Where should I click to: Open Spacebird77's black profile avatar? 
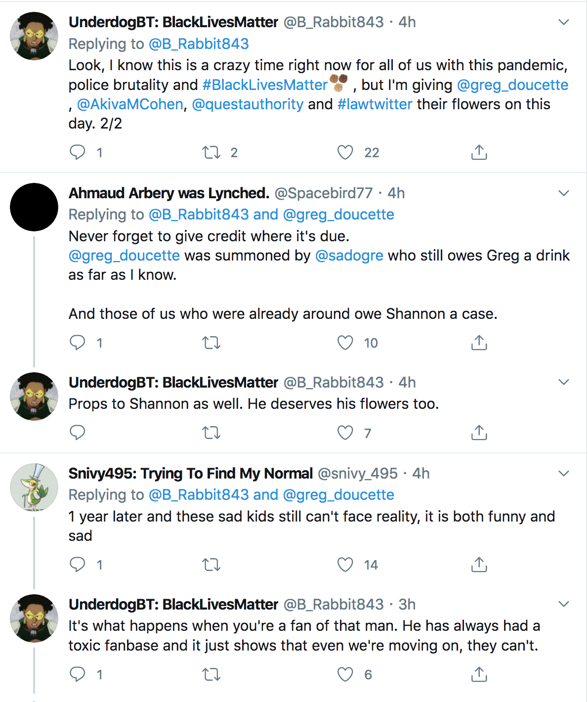34,207
